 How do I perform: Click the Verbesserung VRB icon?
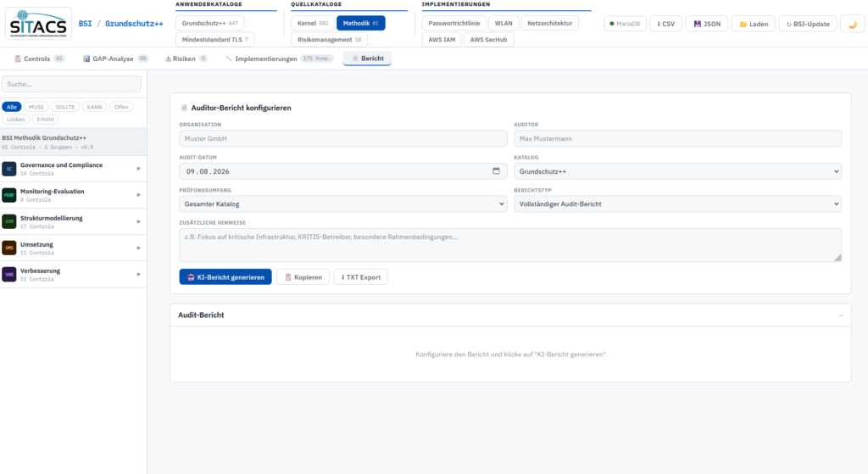point(9,274)
